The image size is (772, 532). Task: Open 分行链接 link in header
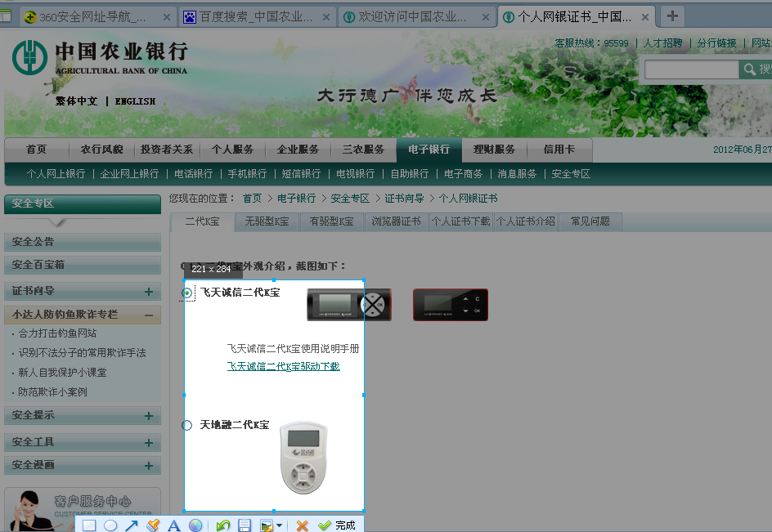click(716, 43)
